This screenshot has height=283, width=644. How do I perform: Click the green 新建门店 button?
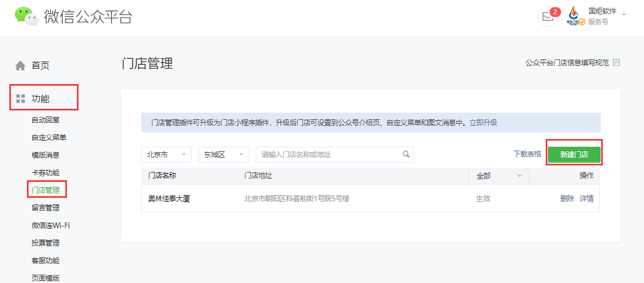click(x=574, y=154)
